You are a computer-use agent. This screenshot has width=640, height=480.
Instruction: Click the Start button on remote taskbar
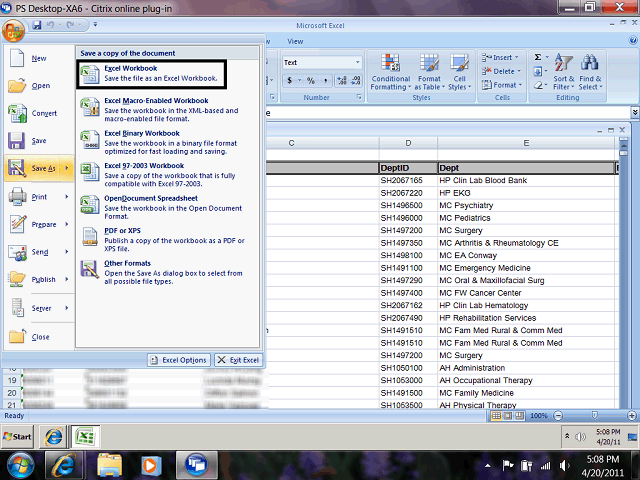tap(17, 436)
